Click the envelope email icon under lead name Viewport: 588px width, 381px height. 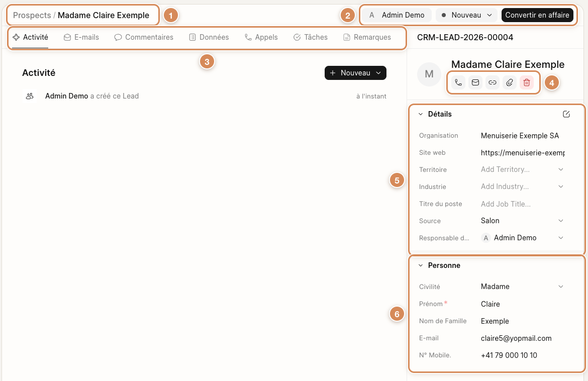[475, 82]
